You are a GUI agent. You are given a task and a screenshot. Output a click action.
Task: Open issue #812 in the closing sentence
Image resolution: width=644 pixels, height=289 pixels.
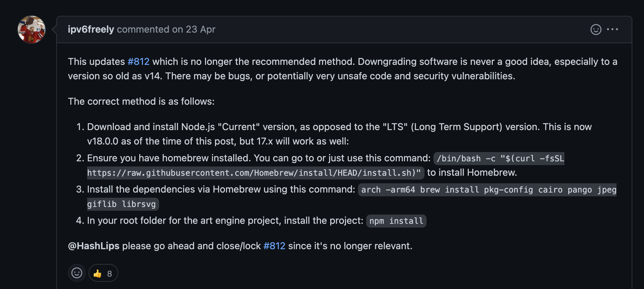(x=274, y=246)
